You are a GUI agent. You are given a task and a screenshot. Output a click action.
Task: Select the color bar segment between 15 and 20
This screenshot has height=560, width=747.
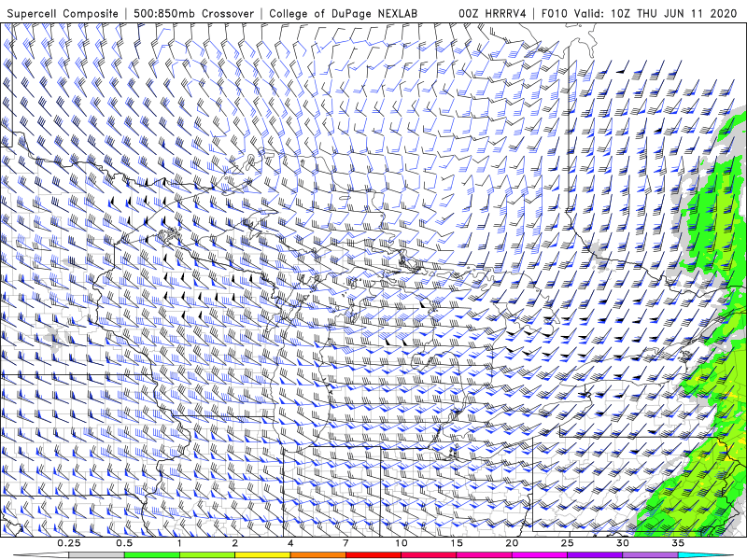[x=484, y=555]
